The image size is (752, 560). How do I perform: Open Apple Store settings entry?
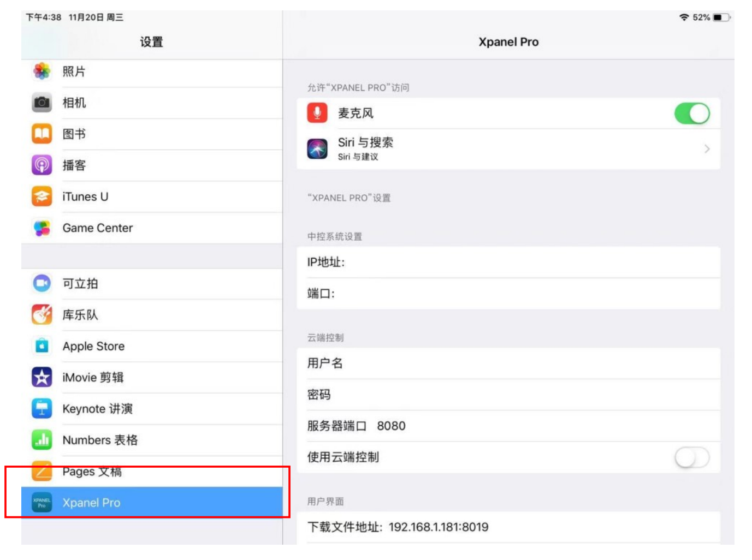point(93,346)
